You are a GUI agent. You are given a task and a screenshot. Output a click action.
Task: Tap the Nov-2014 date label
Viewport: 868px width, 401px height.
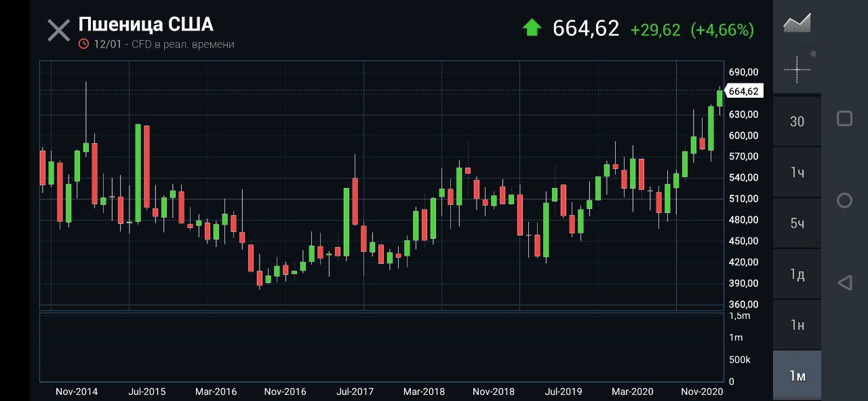(77, 392)
